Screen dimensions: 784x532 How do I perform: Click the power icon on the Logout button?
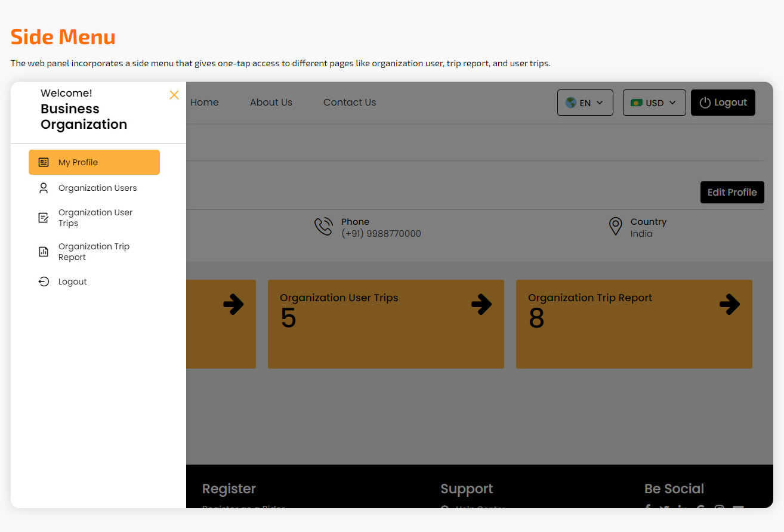(704, 102)
